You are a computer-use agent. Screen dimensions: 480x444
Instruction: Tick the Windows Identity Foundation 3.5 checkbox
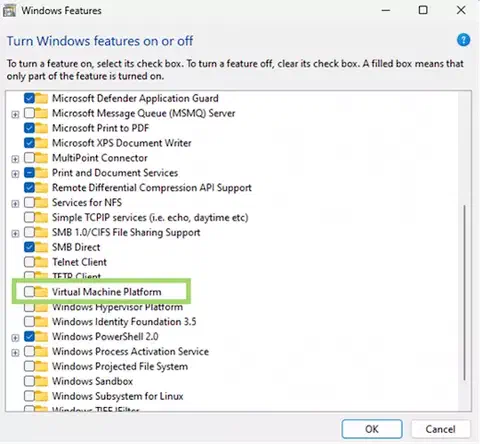click(29, 322)
